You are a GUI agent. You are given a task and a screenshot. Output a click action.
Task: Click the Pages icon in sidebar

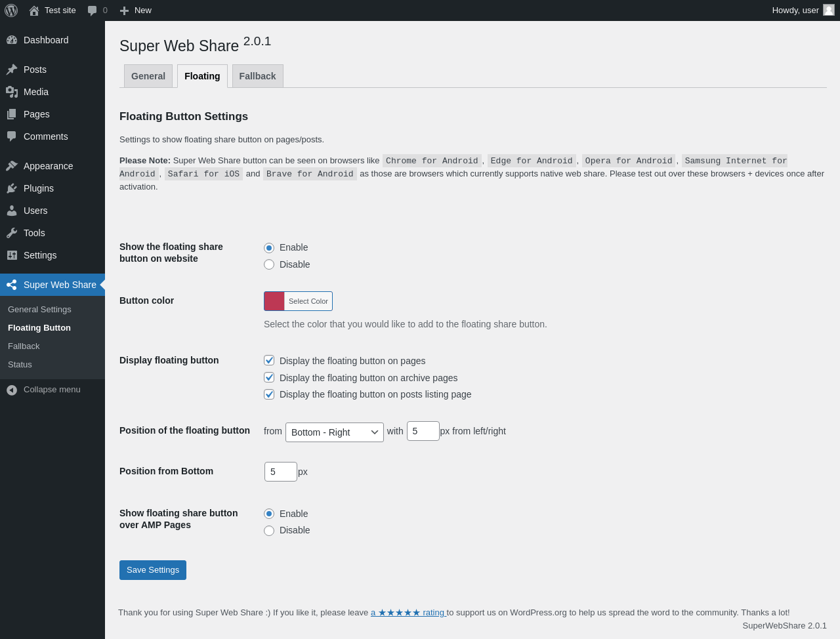pos(12,114)
